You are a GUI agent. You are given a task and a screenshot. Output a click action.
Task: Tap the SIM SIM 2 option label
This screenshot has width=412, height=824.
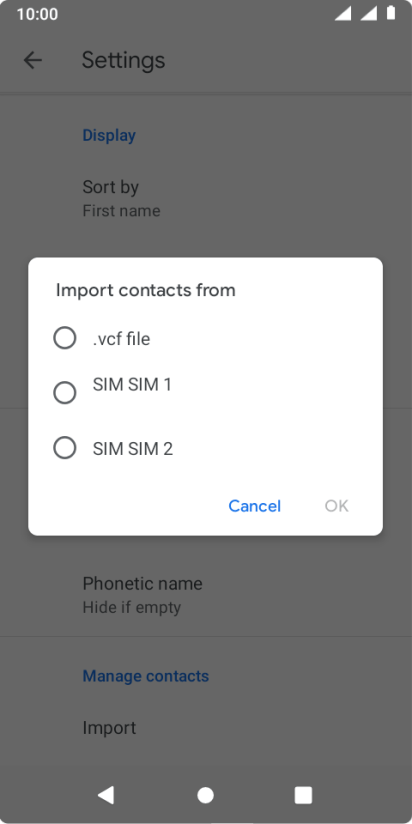133,449
